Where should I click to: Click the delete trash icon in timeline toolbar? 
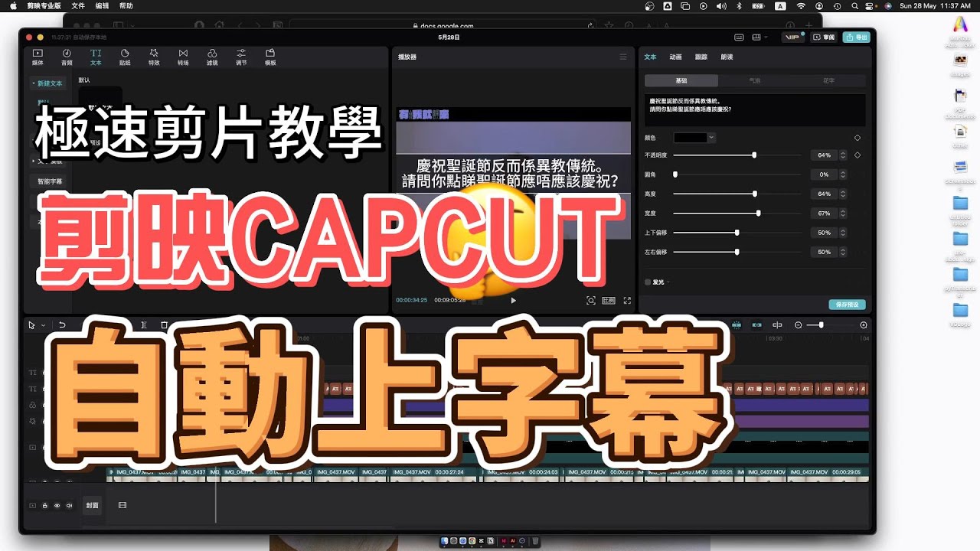[x=164, y=325]
